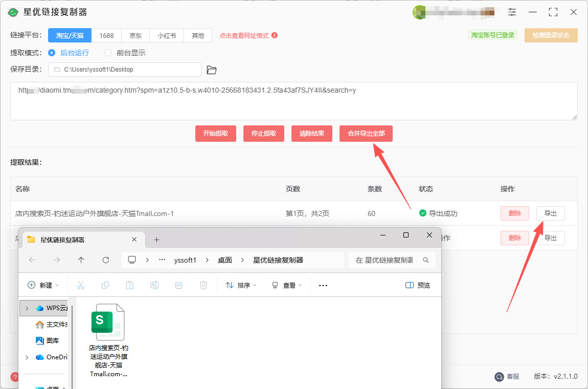Image resolution: width=588 pixels, height=389 pixels.
Task: Click the share icon in Explorer toolbar
Action: click(x=179, y=286)
